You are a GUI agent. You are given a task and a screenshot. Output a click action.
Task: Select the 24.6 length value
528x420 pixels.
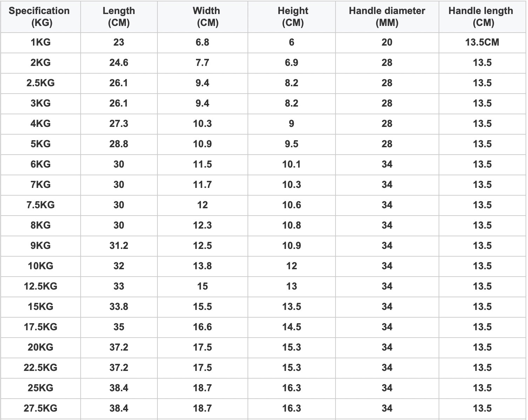pos(119,63)
